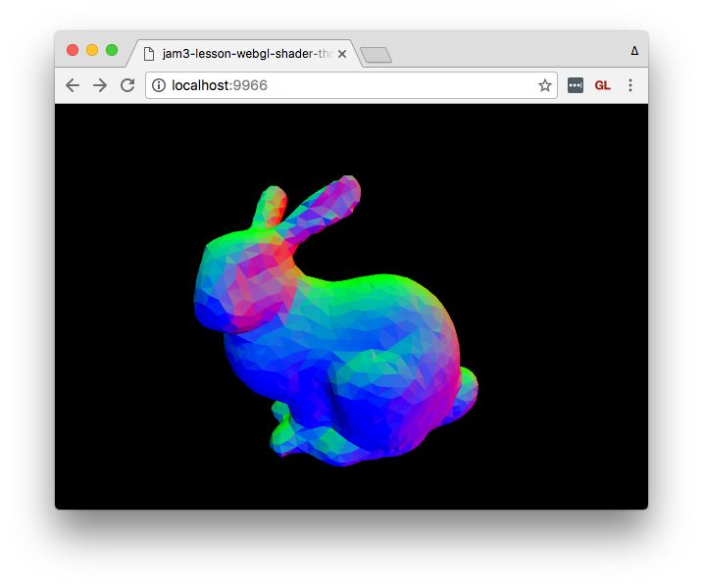Open the Chrome three-dot menu
703x588 pixels.
(630, 85)
